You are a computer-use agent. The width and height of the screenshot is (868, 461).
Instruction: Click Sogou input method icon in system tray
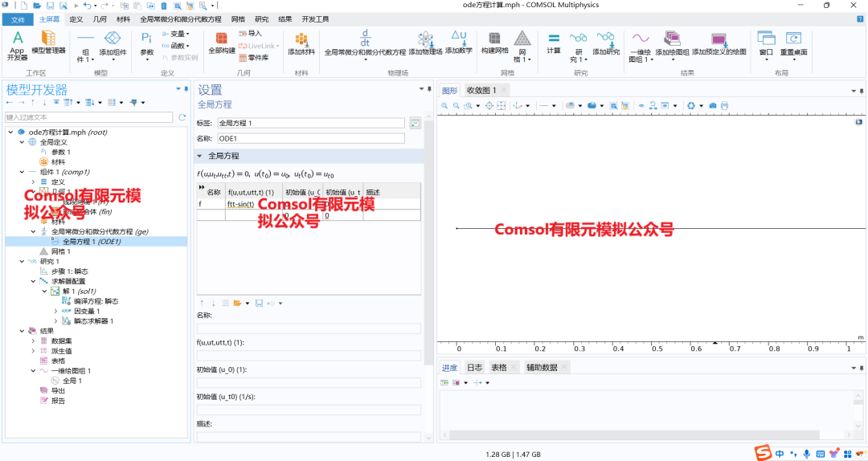(x=763, y=453)
